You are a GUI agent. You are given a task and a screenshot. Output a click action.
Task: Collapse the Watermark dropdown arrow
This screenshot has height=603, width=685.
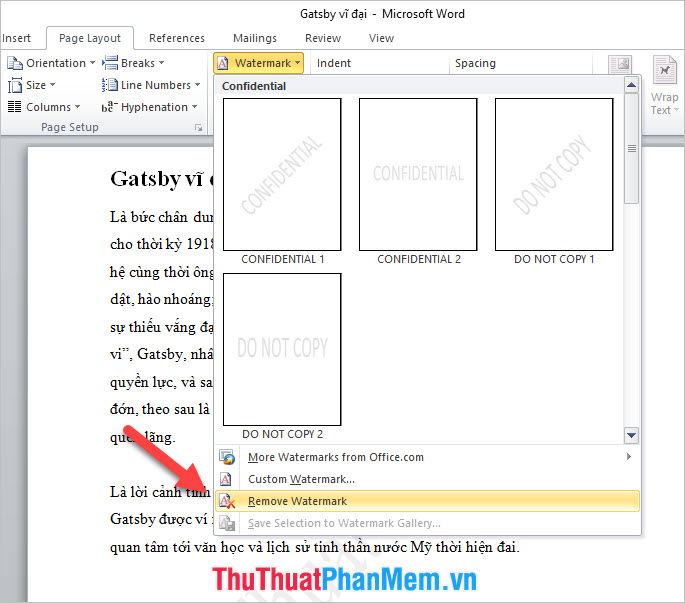(298, 63)
